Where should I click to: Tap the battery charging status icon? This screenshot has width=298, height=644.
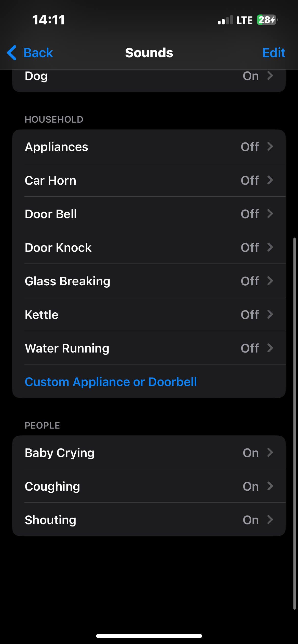point(267,20)
